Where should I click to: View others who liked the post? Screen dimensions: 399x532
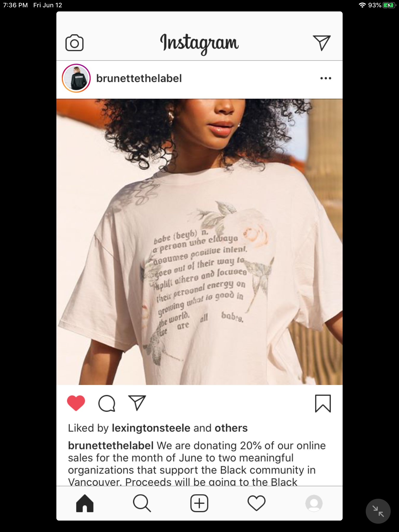(231, 428)
